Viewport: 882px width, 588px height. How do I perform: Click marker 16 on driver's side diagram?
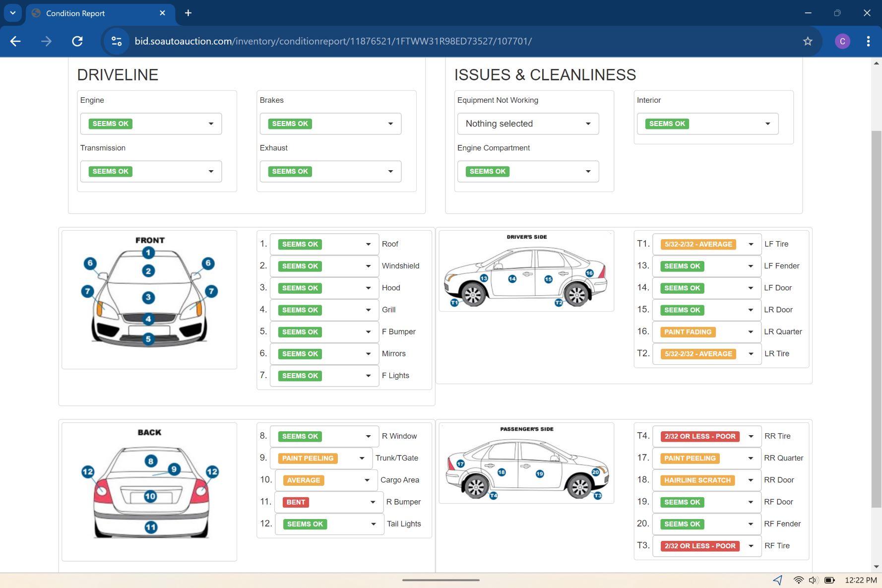(x=589, y=273)
